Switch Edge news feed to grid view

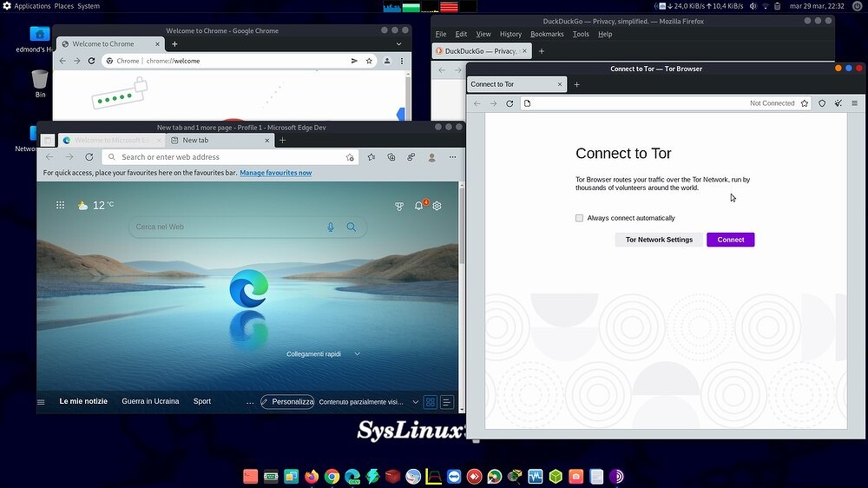[430, 402]
